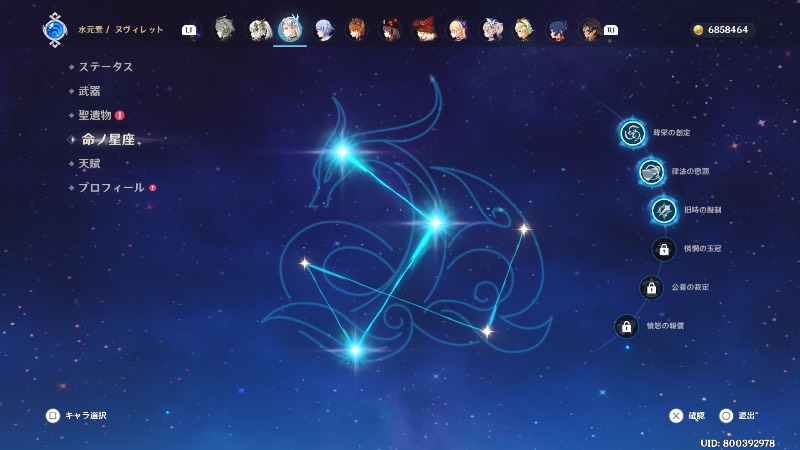Click the dim star on the constellation's left side
The height and width of the screenshot is (450, 800).
(x=305, y=263)
